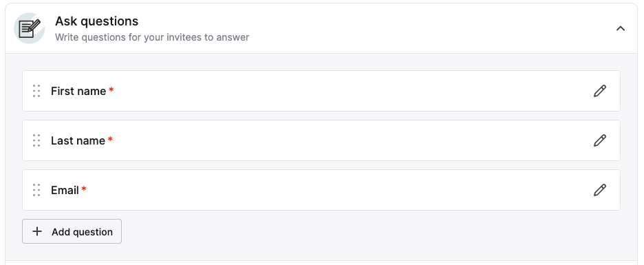
Task: Click the plus icon in Add question
Action: tap(37, 231)
